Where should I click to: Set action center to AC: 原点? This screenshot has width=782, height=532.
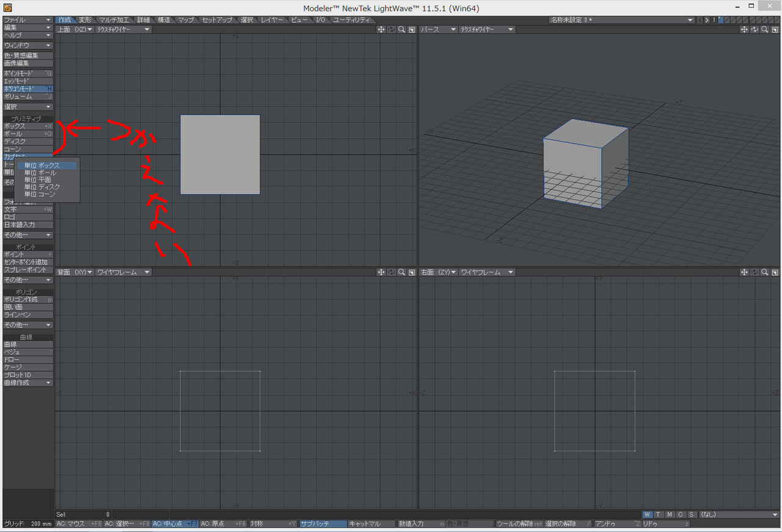tap(224, 524)
